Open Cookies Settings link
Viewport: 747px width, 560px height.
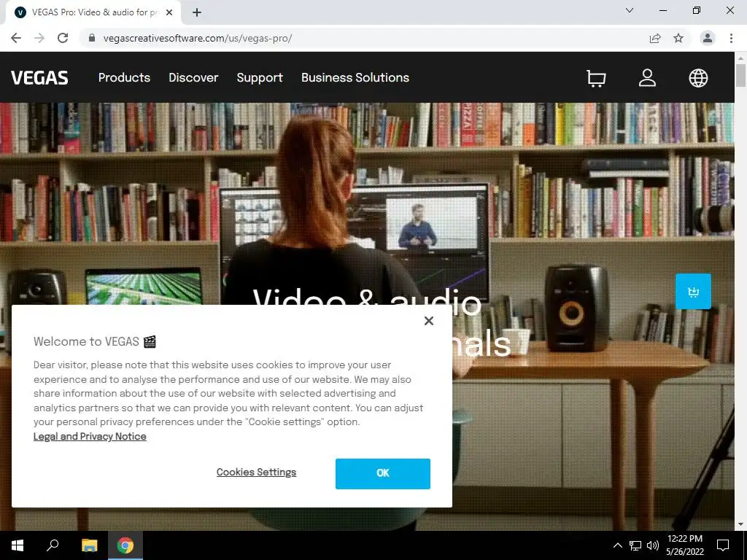(256, 472)
